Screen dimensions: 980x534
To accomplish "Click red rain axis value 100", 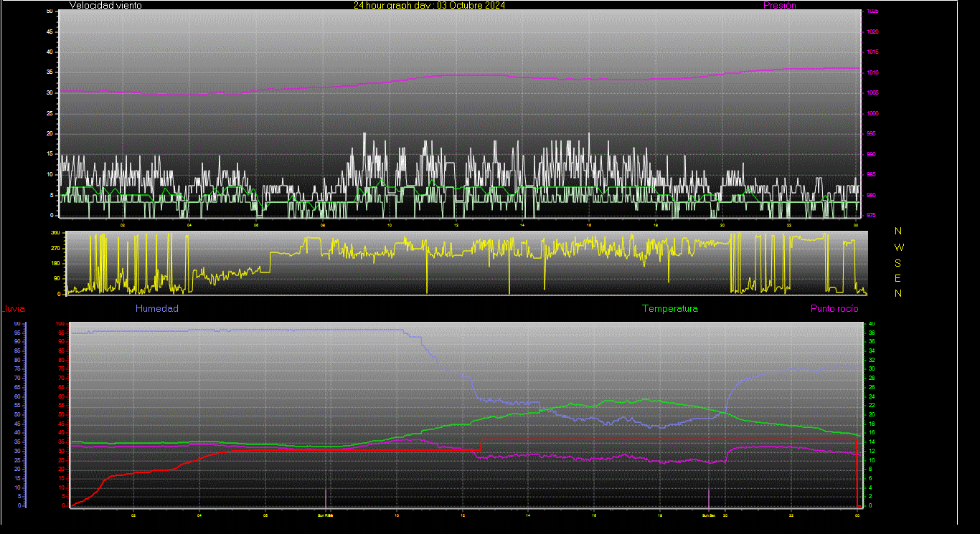I will click(60, 324).
